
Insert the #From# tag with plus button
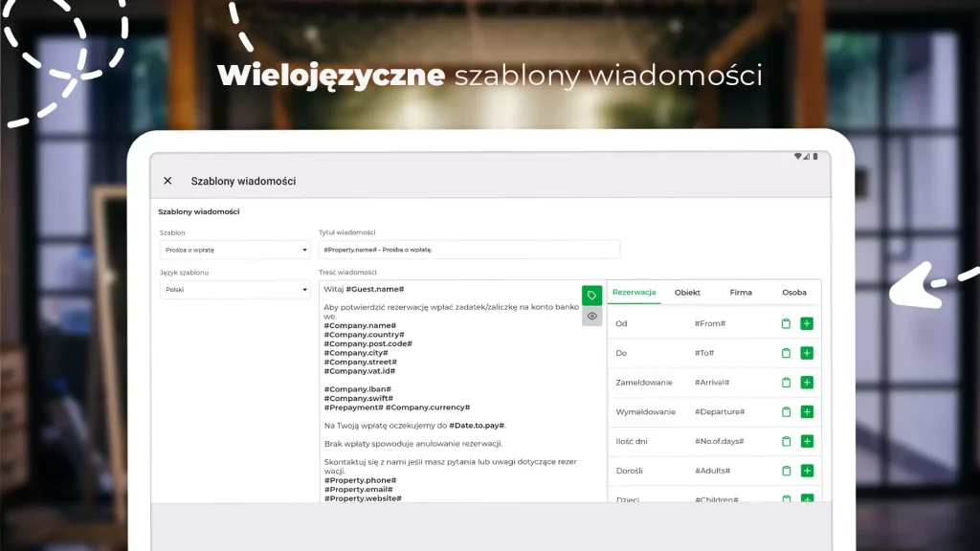pyautogui.click(x=807, y=324)
